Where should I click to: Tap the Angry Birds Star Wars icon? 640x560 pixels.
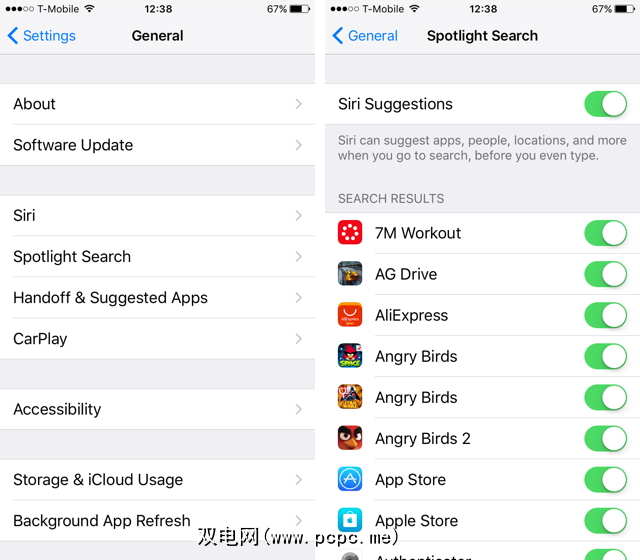(350, 397)
